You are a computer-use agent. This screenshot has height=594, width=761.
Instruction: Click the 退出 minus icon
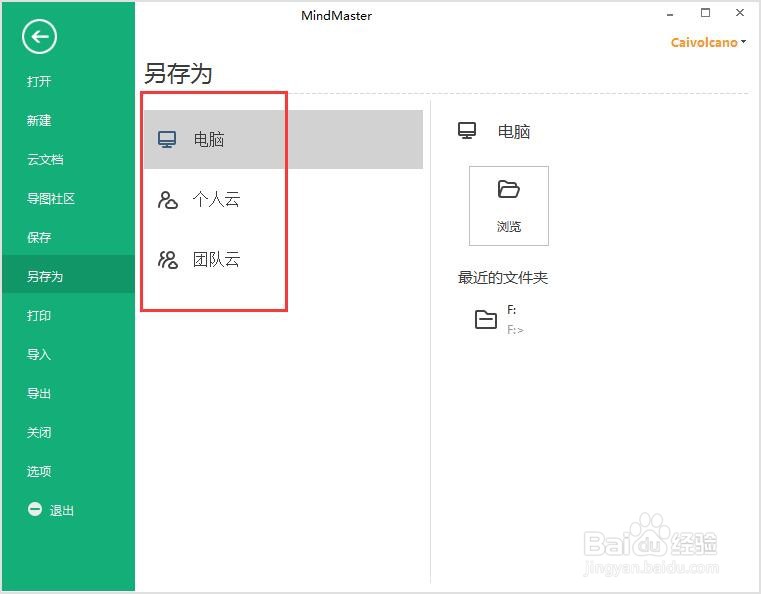click(35, 509)
